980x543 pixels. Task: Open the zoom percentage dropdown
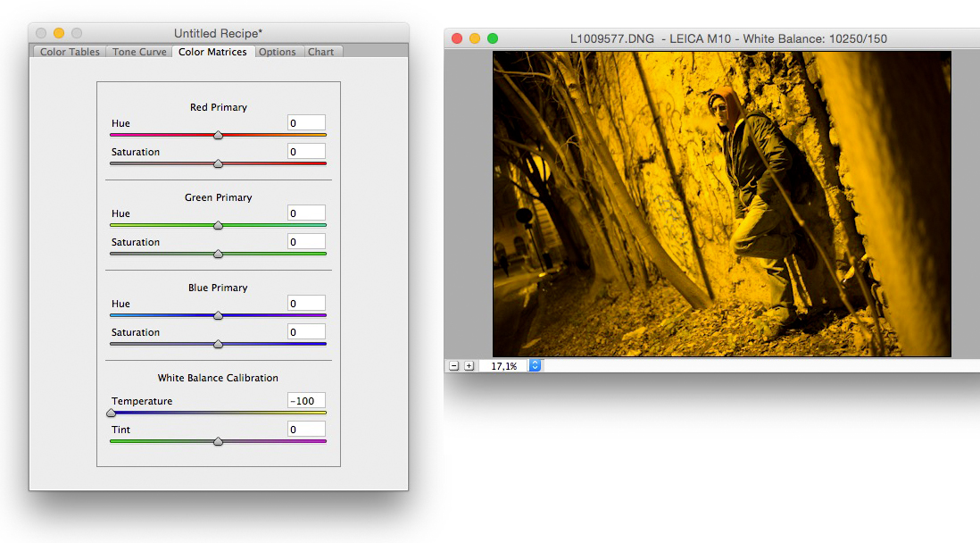click(535, 366)
